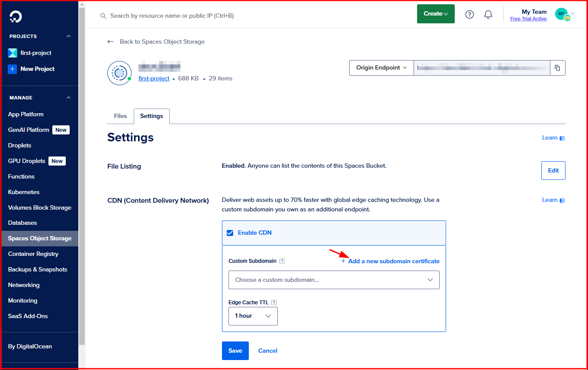The image size is (588, 370).
Task: Click the New Project plus icon
Action: [x=13, y=69]
